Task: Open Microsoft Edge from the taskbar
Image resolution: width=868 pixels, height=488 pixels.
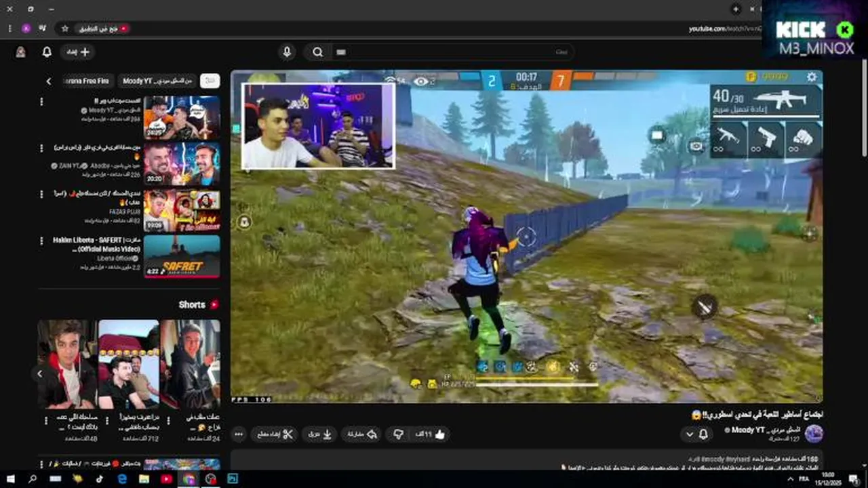Action: pos(121,479)
